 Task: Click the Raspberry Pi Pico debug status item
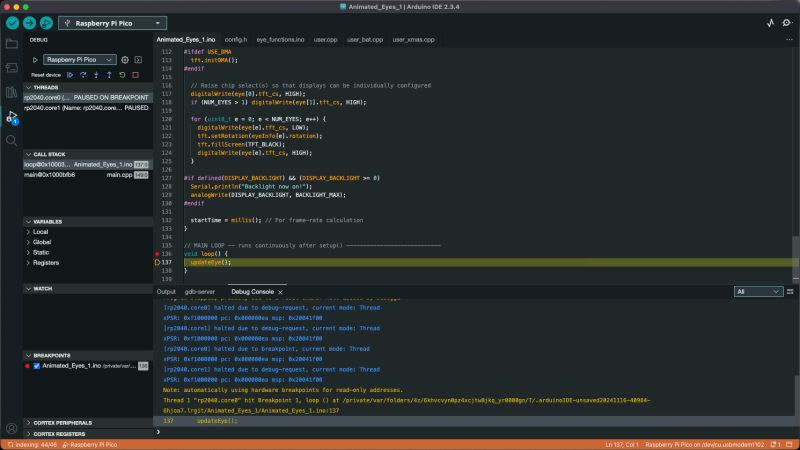click(90, 445)
